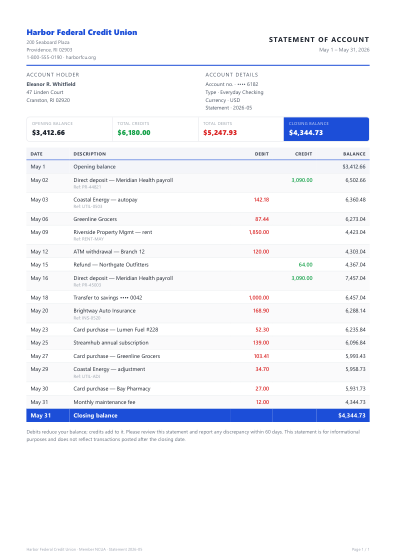Click the Harbor Federal Credit Union heading
The image size is (396, 560).
tap(82, 32)
